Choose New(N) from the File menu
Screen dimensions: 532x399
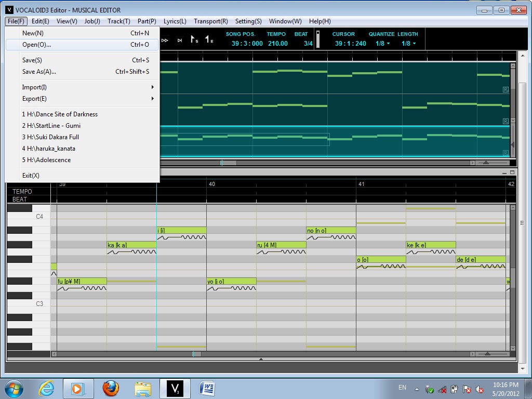pyautogui.click(x=82, y=33)
